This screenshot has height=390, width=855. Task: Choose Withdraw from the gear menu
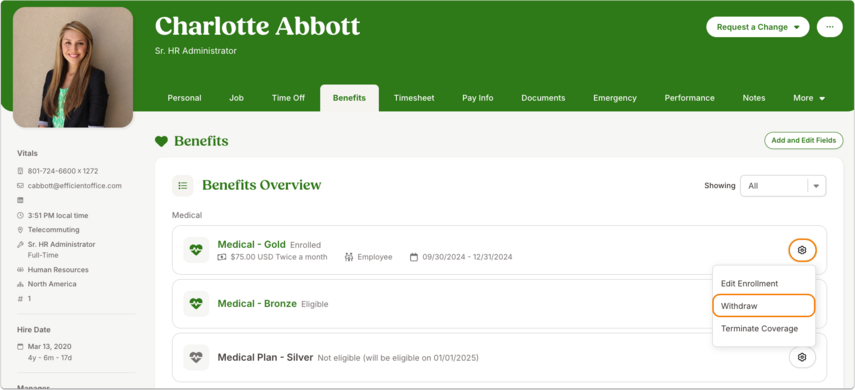click(x=763, y=306)
